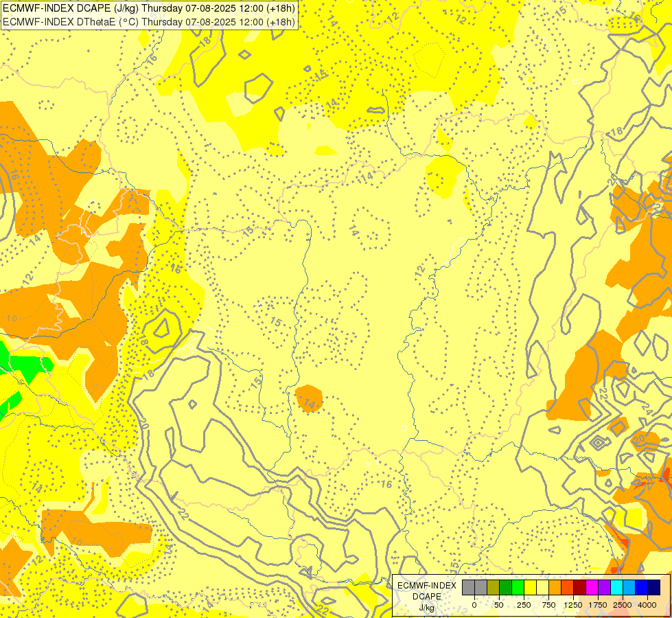The image size is (672, 618).
Task: Click the legend tick value '750'
Action: (x=548, y=605)
